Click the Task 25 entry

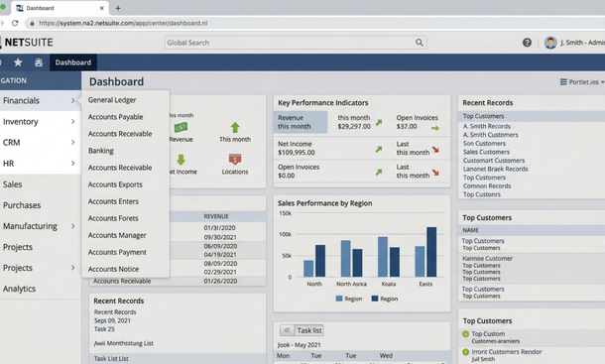coord(104,329)
